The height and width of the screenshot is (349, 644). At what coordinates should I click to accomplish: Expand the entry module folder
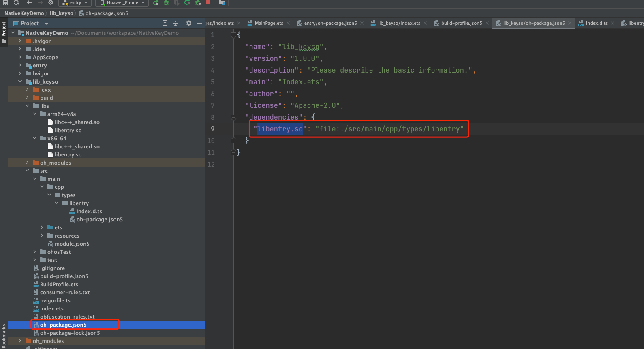[20, 65]
